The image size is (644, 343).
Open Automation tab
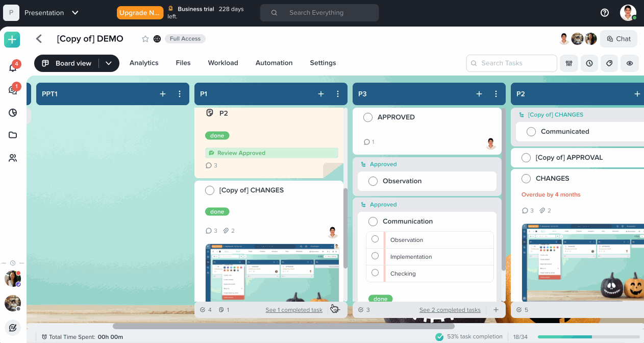(274, 63)
